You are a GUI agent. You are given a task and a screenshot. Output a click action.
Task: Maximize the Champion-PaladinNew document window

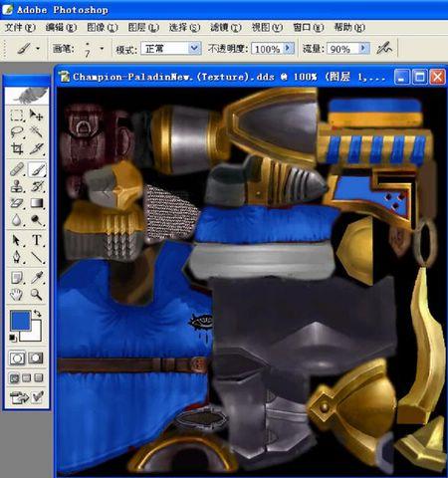coord(420,77)
